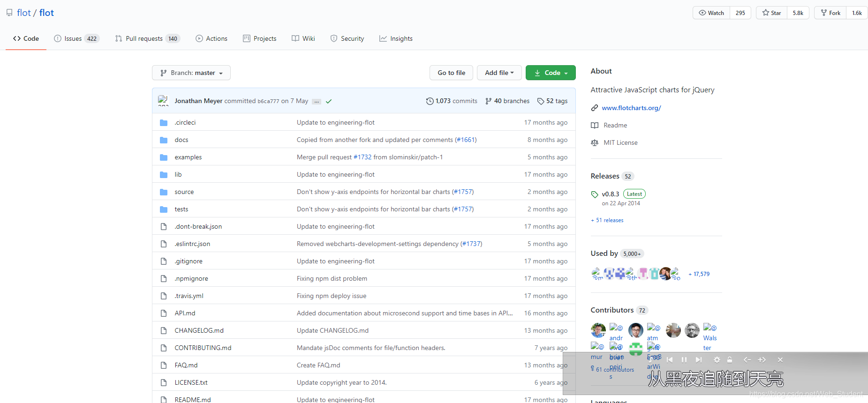Open the source folder
Image resolution: width=868 pixels, height=403 pixels.
click(184, 192)
